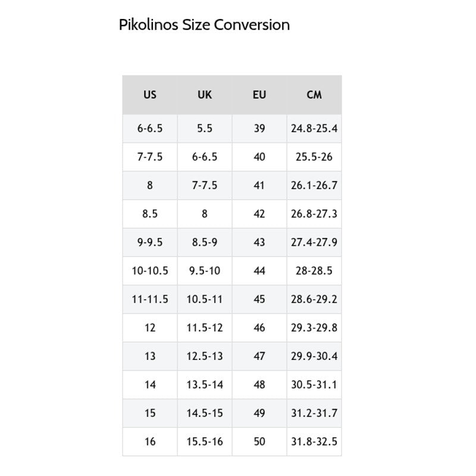Screen dimensions: 476x476
Task: Select the 29.3-29.8 CM cell
Action: coord(314,328)
